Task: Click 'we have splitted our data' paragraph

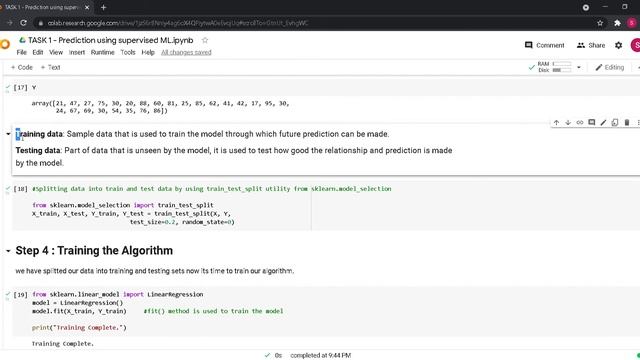Action: coord(155,271)
